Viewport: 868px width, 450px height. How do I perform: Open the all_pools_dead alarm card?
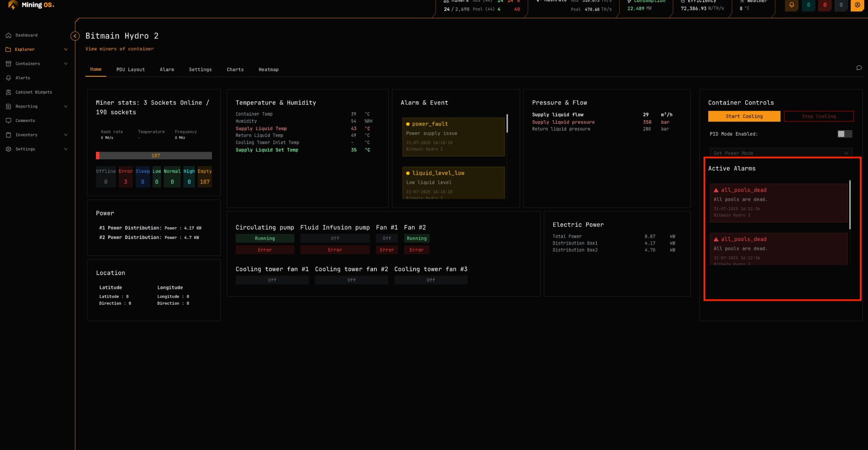[778, 203]
